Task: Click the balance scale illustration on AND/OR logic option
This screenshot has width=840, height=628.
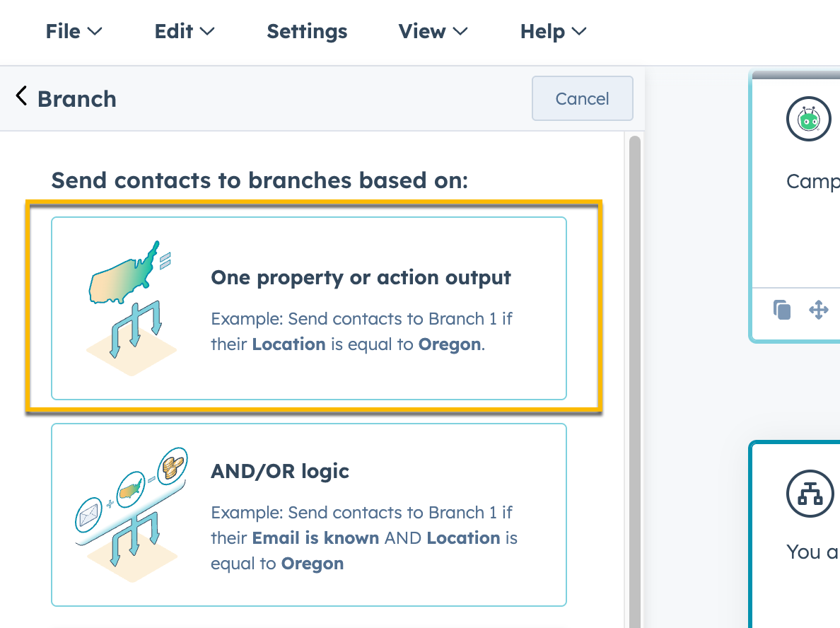Action: pos(131,509)
